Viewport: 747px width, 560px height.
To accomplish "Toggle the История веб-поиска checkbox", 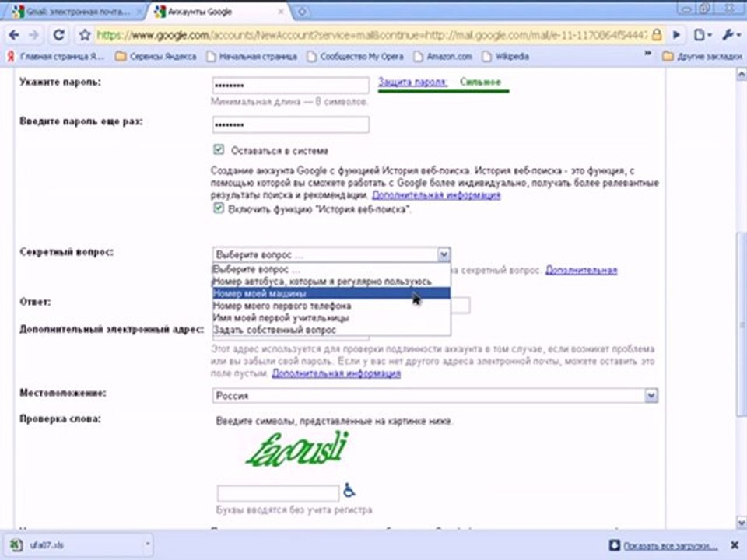I will coord(219,208).
